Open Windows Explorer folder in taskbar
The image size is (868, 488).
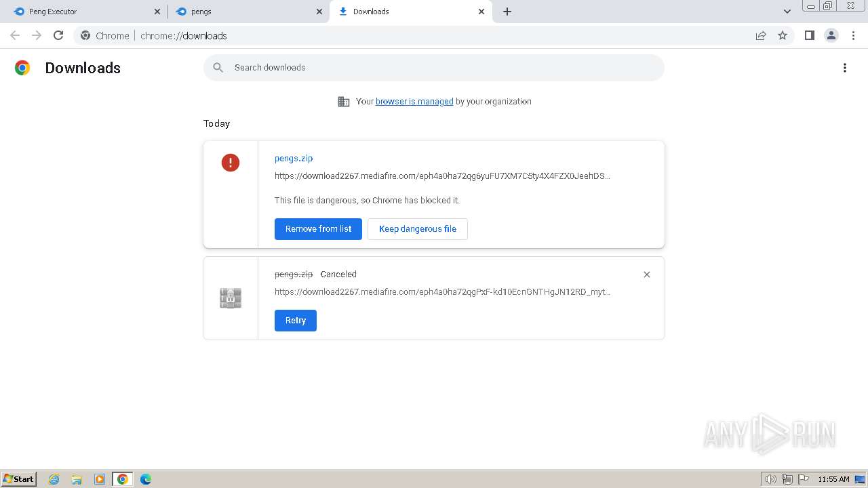coord(77,479)
